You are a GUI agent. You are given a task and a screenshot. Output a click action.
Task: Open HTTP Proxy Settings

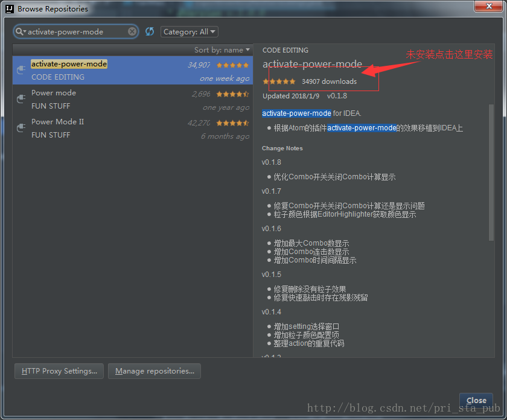[59, 371]
